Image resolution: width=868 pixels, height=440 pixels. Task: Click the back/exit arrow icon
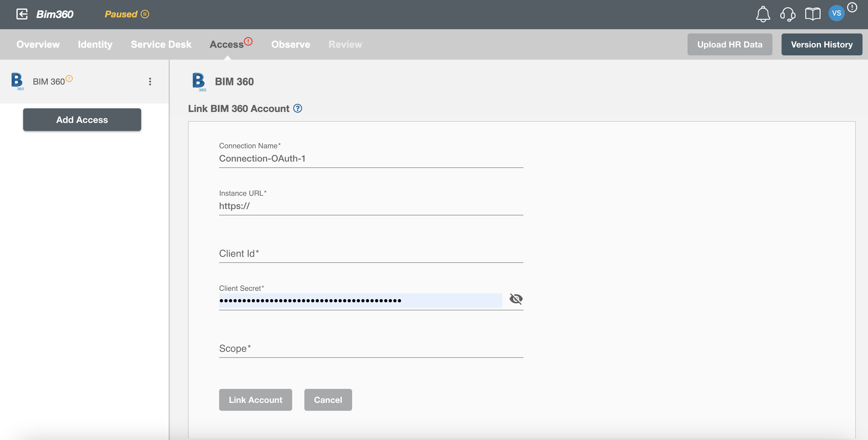tap(22, 14)
